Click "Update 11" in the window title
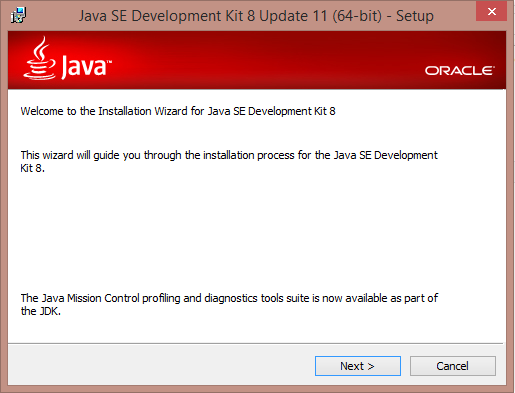Viewport: 515px width, 393px height. [293, 16]
